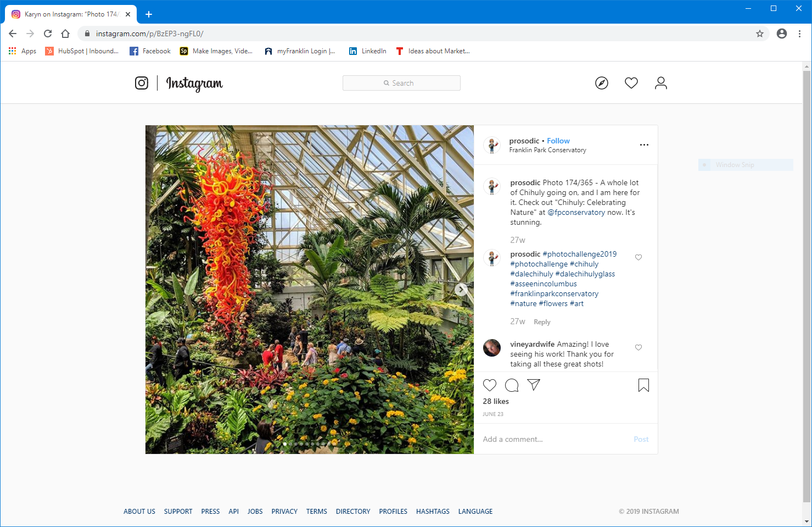Click the Chihuly conservatory photo
The width and height of the screenshot is (812, 527).
click(x=310, y=290)
